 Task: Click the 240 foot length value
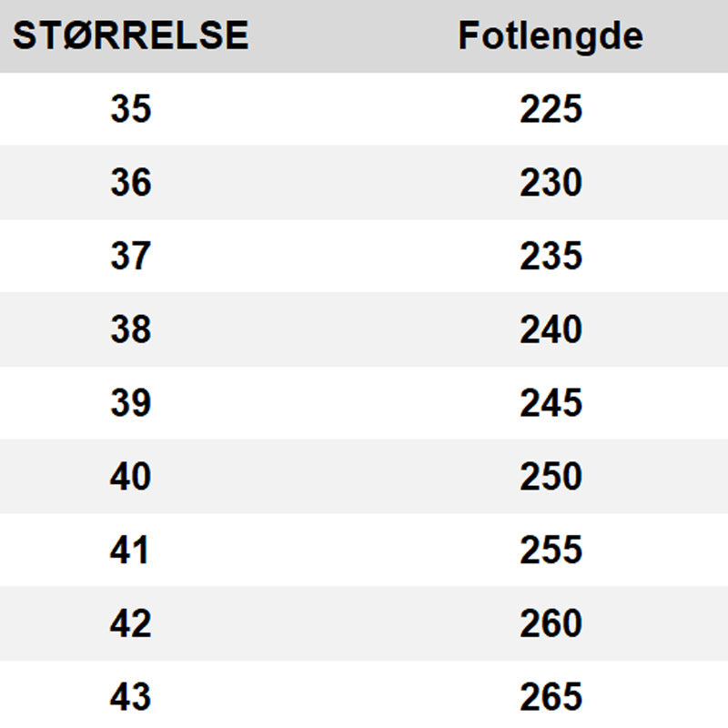coord(551,329)
